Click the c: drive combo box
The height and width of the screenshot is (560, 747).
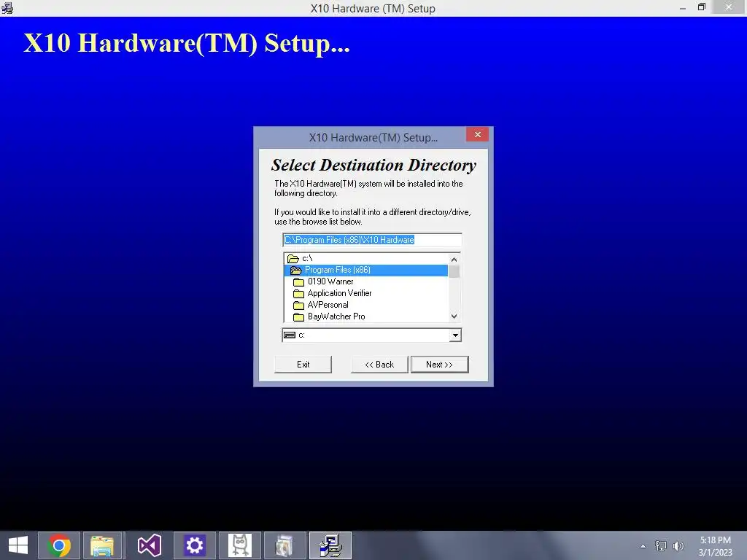click(x=371, y=335)
